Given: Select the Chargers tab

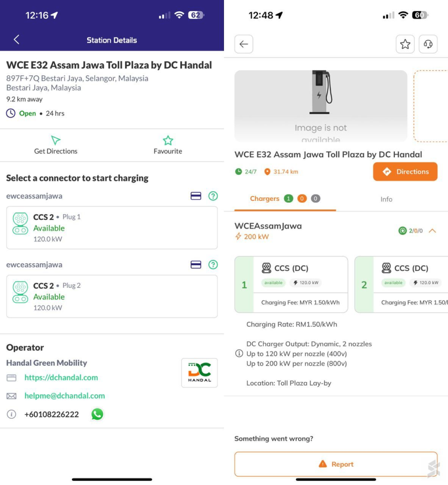Looking at the screenshot, I should coord(285,199).
